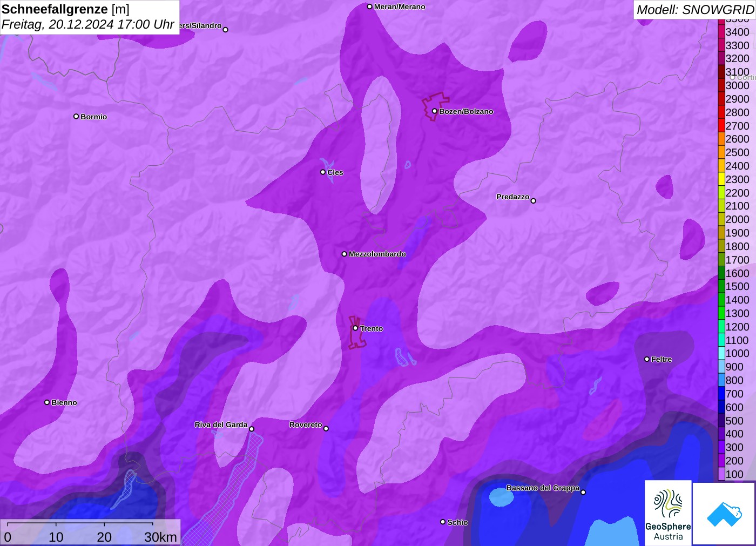Click the blue house-cloud weather logo
756x546 pixels.
tap(724, 514)
